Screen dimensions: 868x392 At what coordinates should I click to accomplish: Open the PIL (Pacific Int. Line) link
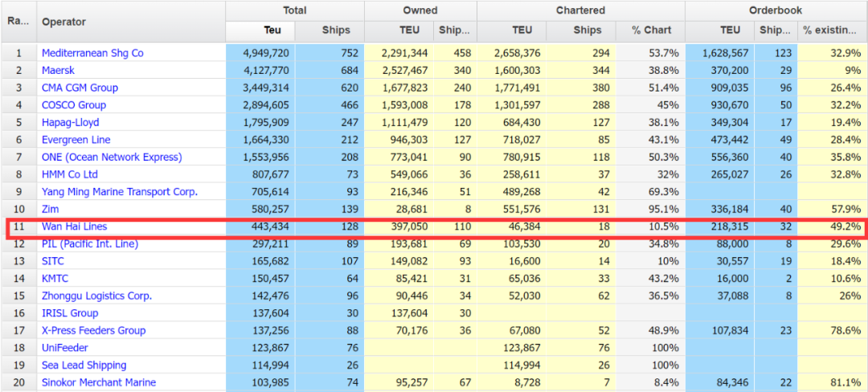[90, 244]
